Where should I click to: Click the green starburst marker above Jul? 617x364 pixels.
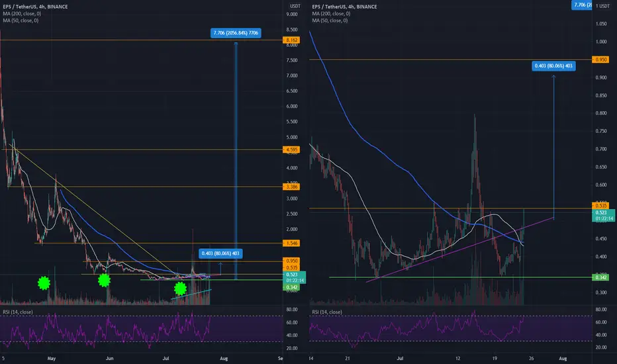[x=180, y=289]
